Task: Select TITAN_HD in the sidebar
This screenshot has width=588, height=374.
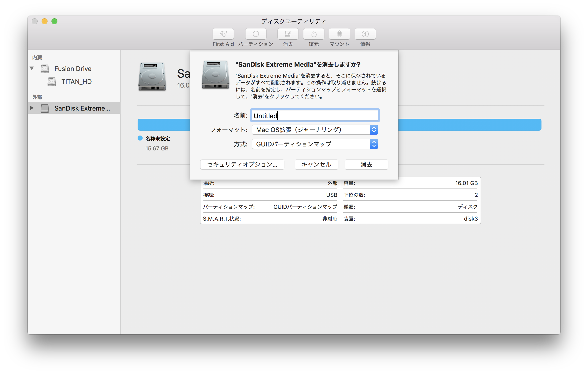Action: pyautogui.click(x=76, y=82)
